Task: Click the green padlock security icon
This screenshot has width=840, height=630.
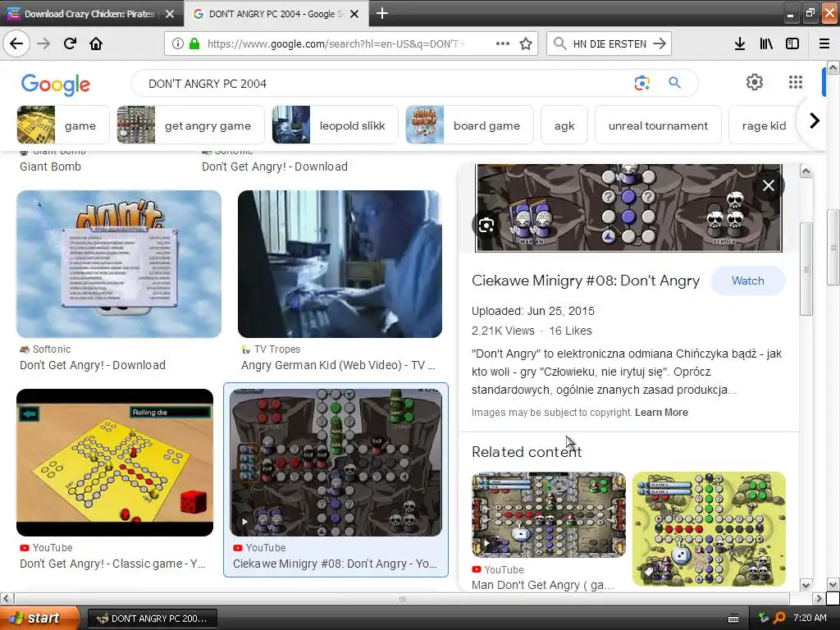Action: tap(194, 43)
